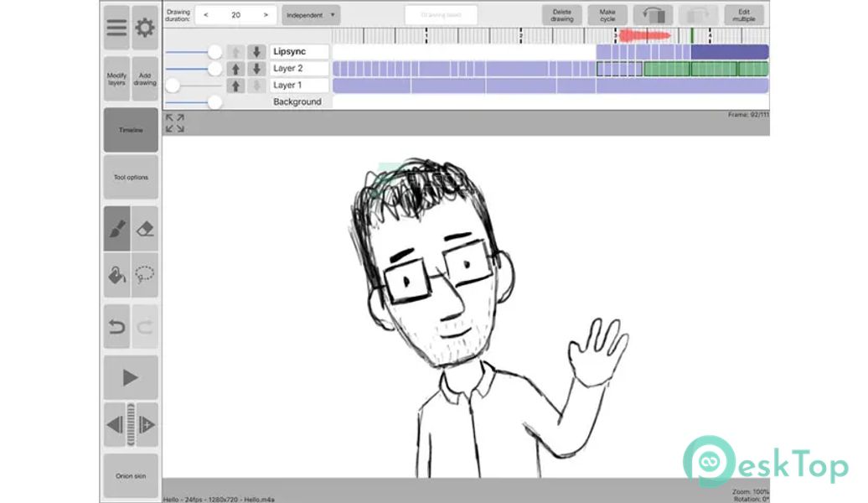Toggle fullscreen canvas with the expand arrows

[x=175, y=123]
